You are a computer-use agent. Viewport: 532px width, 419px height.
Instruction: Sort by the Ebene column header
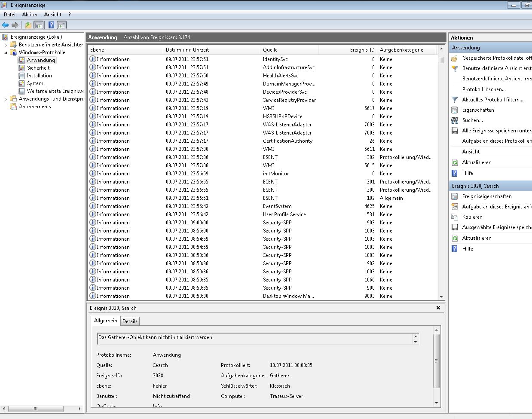126,50
